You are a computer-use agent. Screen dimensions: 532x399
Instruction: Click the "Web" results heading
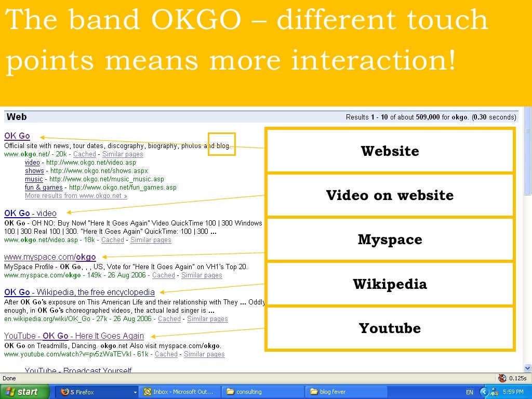pos(17,117)
